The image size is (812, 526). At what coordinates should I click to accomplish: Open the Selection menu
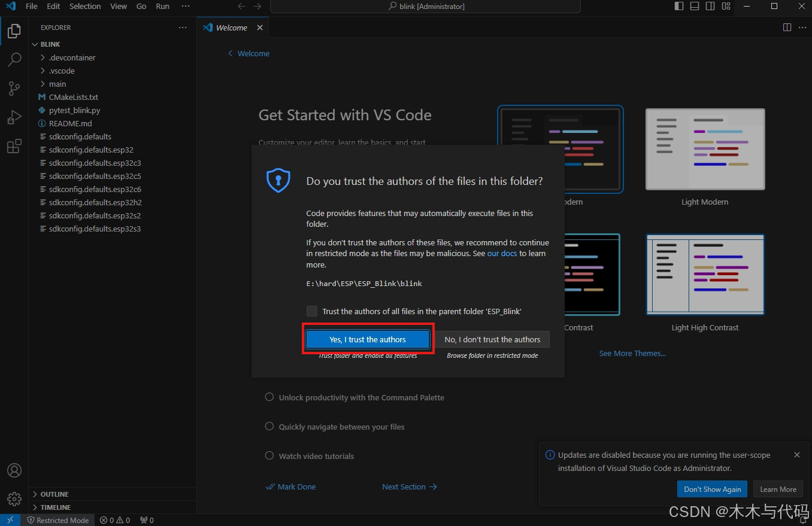coord(85,6)
